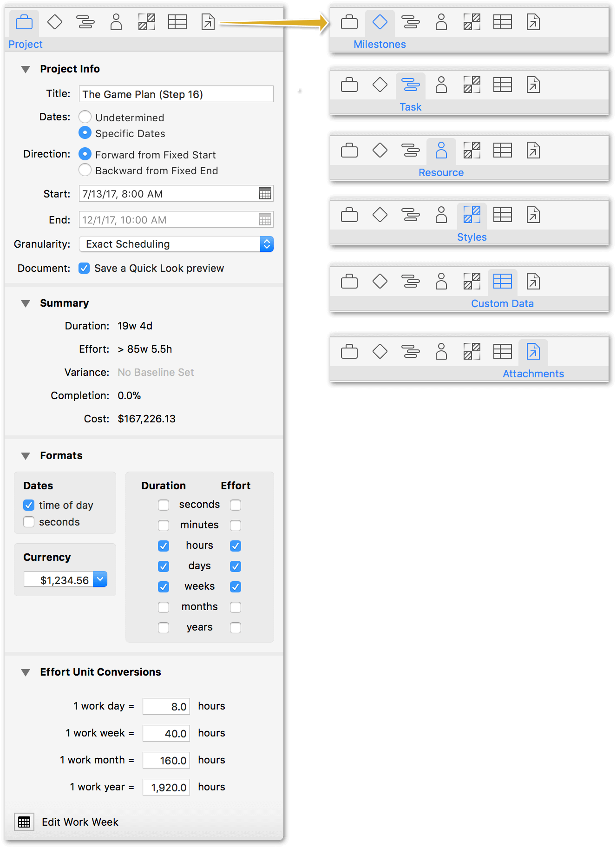Edit the 1 work week hours field

tap(166, 733)
